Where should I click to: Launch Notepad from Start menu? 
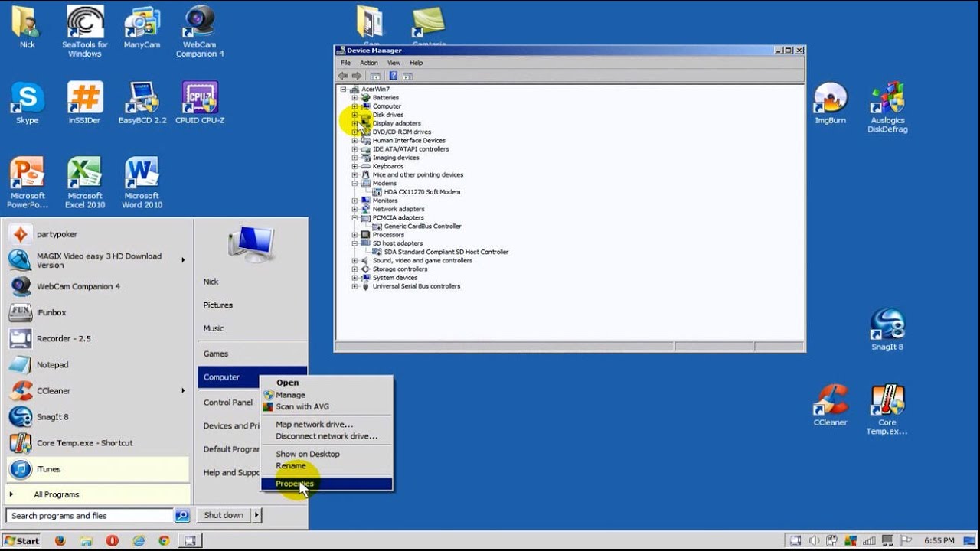[x=97, y=364]
